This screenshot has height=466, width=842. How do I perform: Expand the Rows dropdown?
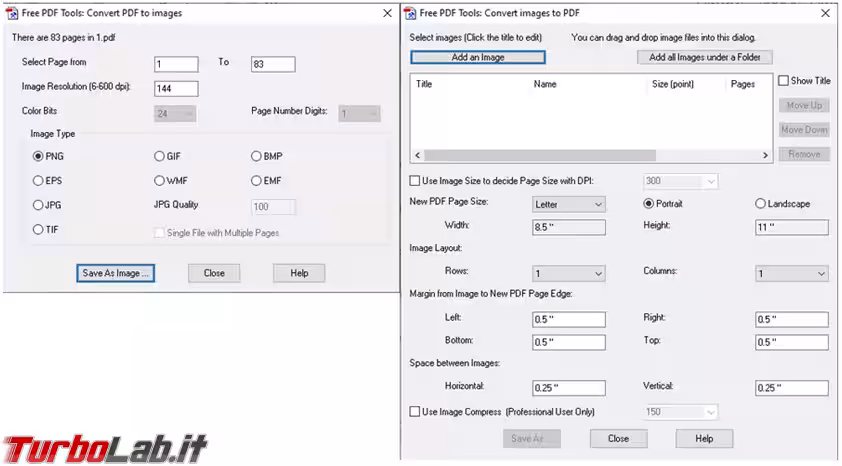pyautogui.click(x=569, y=274)
